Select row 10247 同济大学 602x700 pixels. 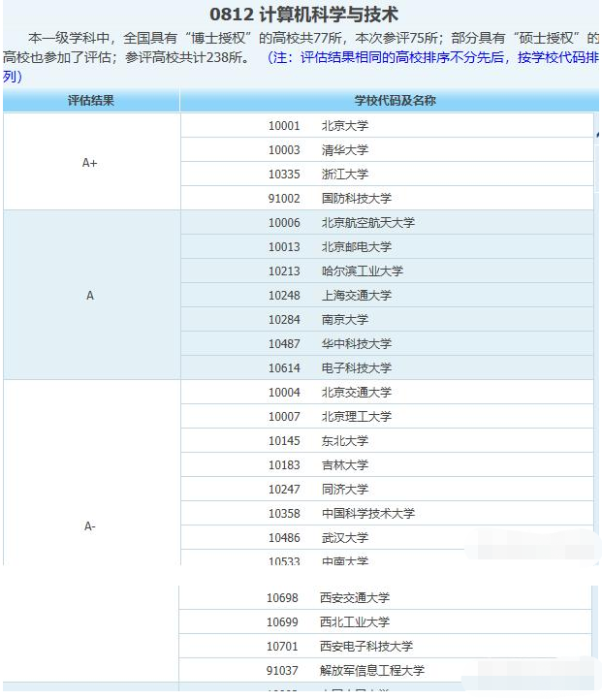[x=387, y=489]
